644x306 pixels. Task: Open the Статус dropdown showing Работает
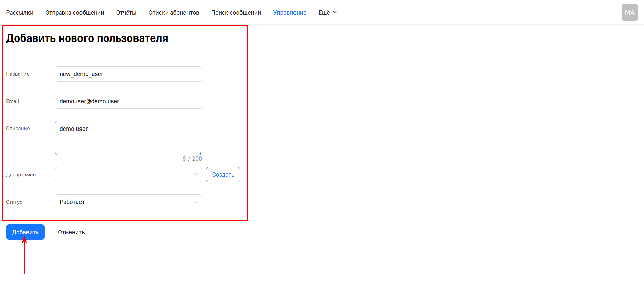coord(128,202)
